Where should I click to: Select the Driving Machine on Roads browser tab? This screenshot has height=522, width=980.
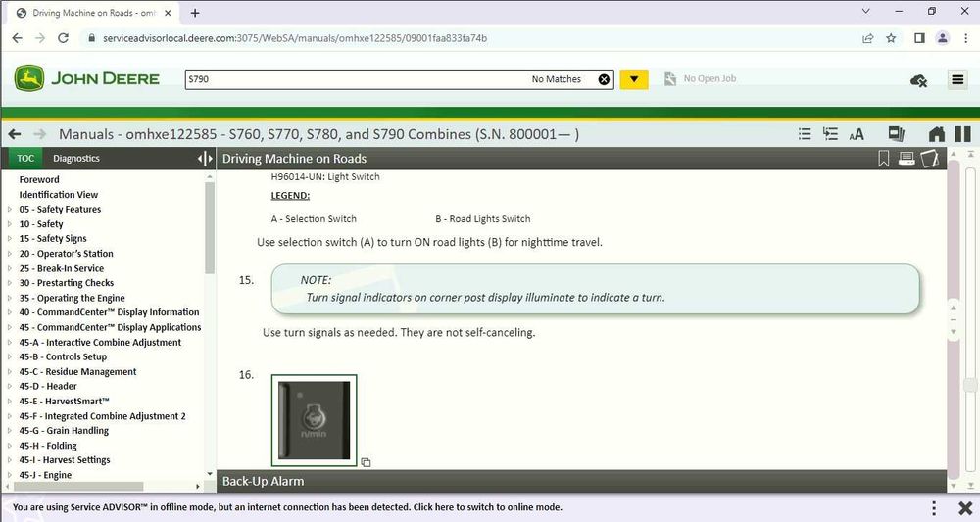pyautogui.click(x=94, y=13)
